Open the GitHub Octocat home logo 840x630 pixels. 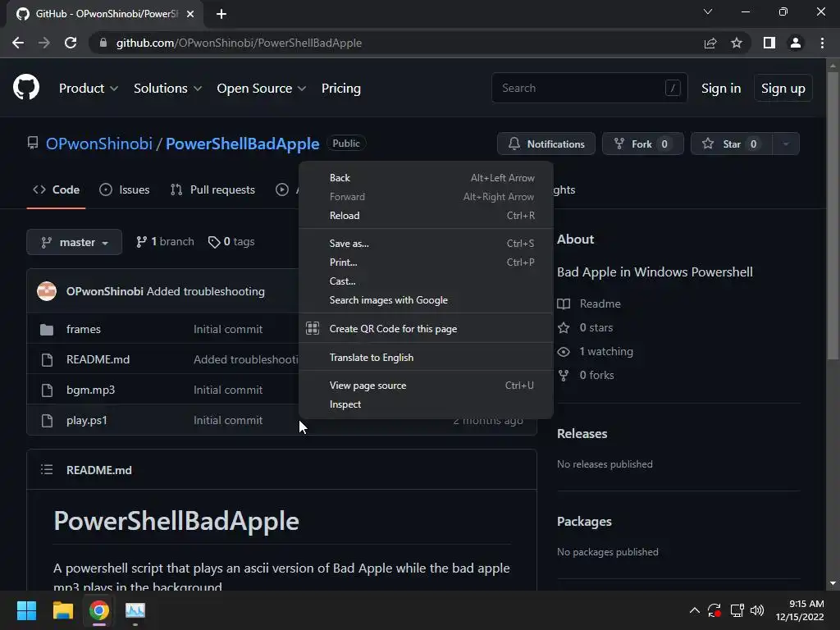click(x=26, y=87)
